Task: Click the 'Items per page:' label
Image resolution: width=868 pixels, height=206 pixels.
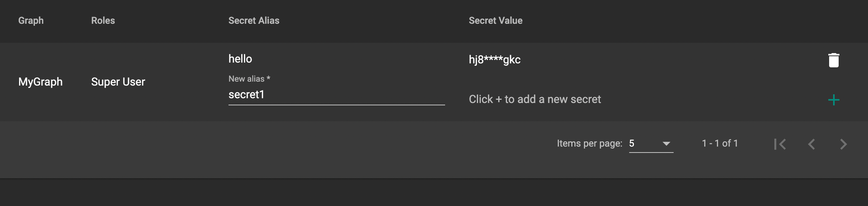Action: 590,143
